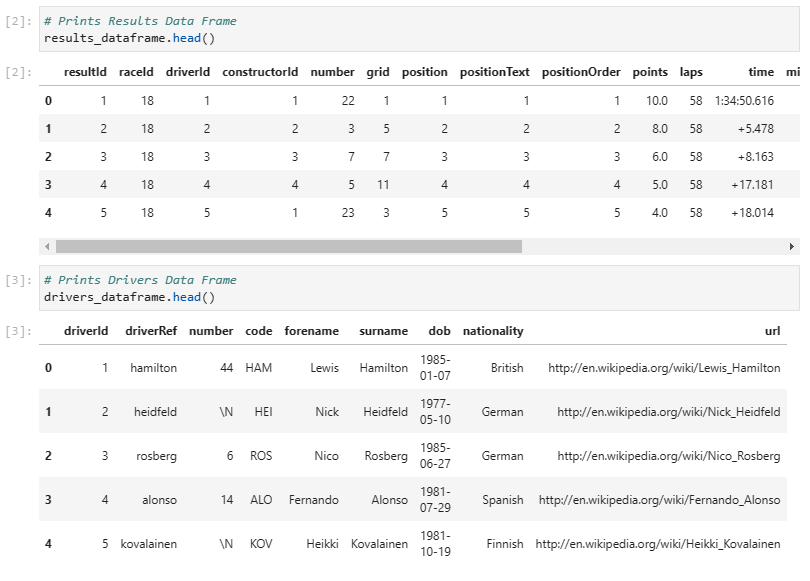
Task: Click the number value 23 in results
Action: (x=348, y=212)
